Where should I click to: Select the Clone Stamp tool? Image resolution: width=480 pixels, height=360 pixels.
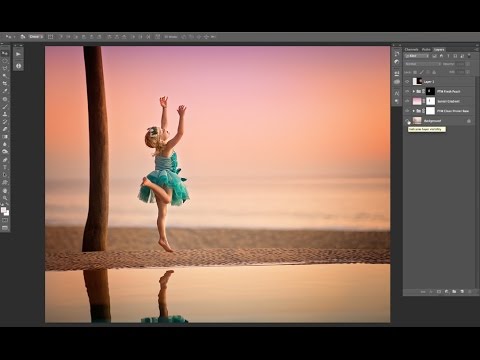click(x=5, y=114)
